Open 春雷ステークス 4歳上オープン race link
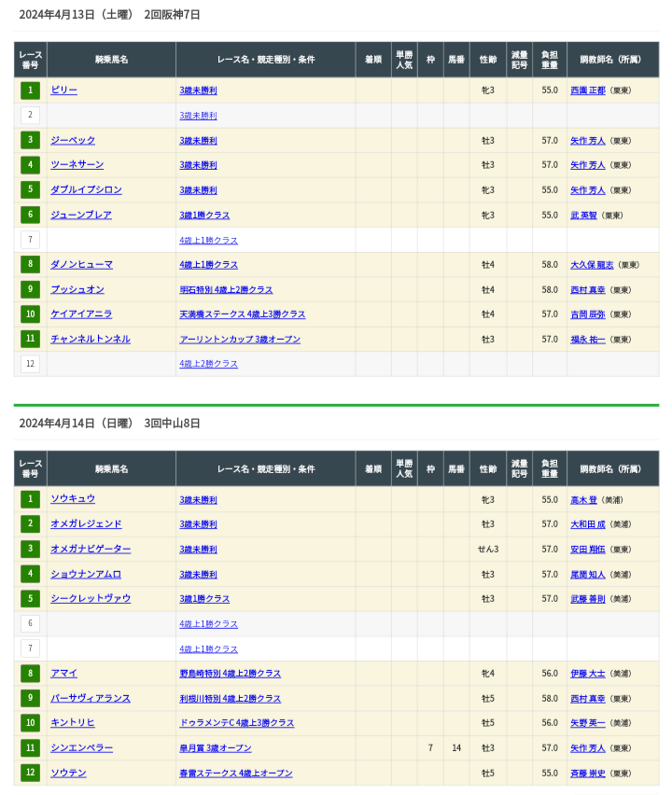The image size is (672, 795). pos(235,774)
